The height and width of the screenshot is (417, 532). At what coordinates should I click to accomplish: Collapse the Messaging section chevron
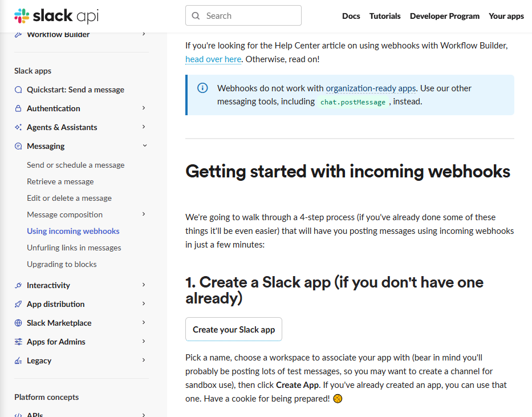pyautogui.click(x=144, y=145)
